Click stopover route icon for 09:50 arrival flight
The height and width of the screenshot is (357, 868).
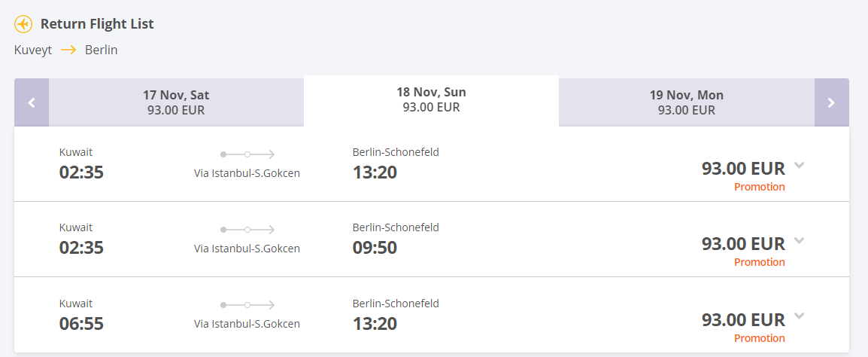coord(247,230)
